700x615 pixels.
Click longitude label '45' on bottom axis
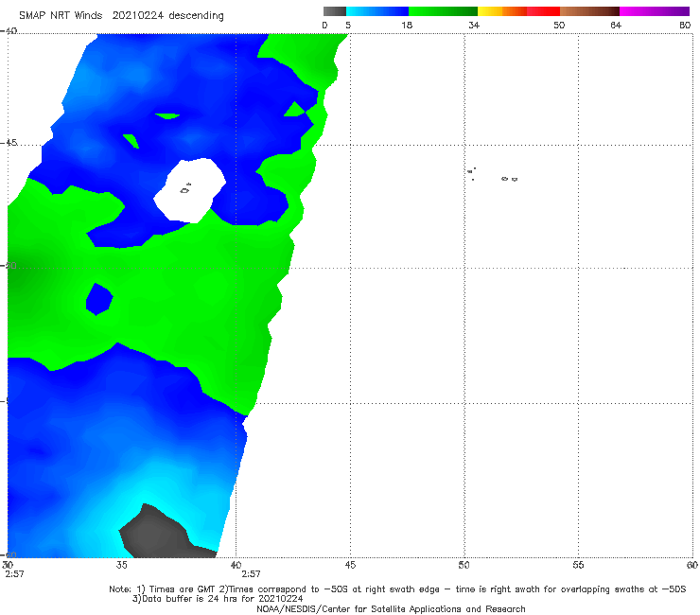click(350, 565)
